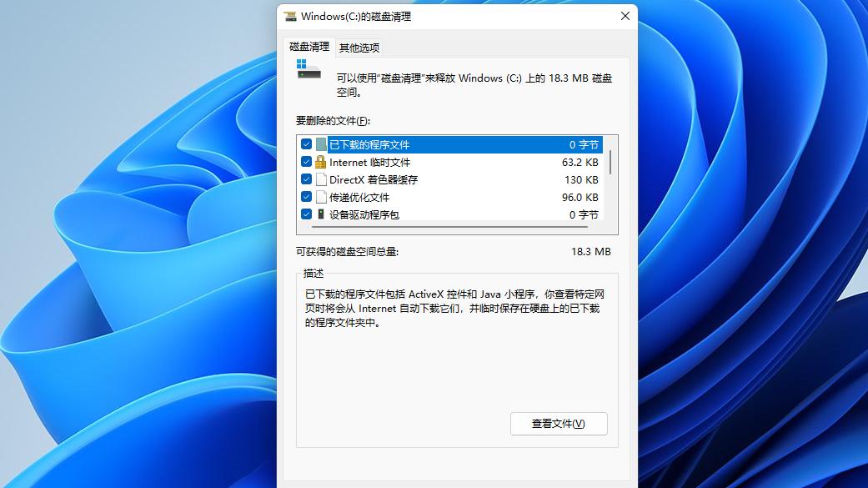Click the folder icon beside 已下载的程序文件
The width and height of the screenshot is (868, 488).
click(321, 143)
